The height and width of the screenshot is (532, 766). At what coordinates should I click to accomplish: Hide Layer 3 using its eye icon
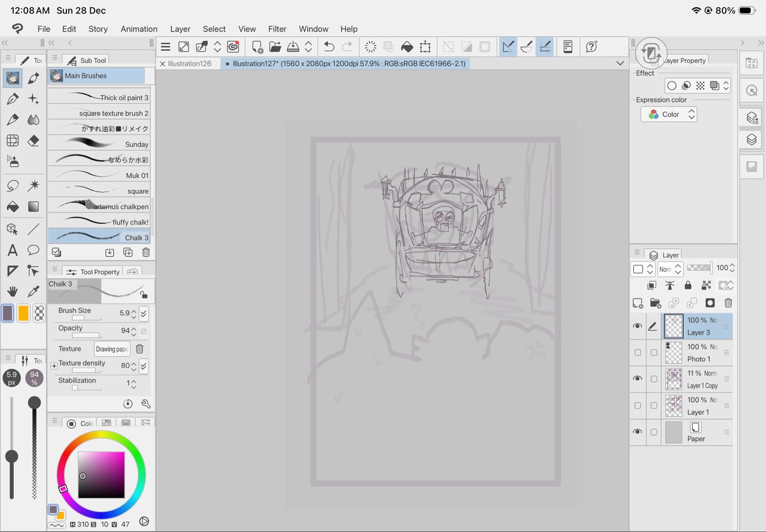click(x=637, y=327)
